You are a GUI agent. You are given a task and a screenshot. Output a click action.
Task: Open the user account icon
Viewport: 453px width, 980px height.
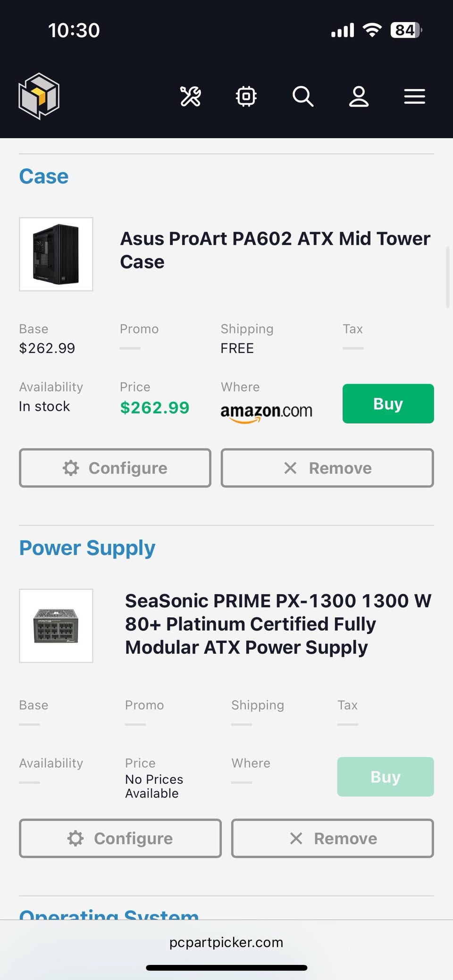pos(359,97)
